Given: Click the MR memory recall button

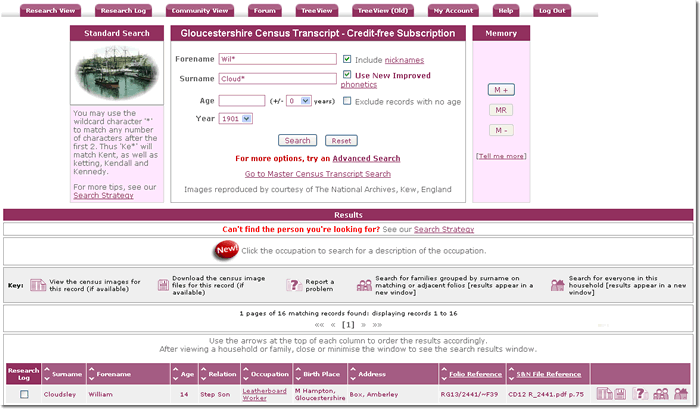Looking at the screenshot, I should coord(501,110).
